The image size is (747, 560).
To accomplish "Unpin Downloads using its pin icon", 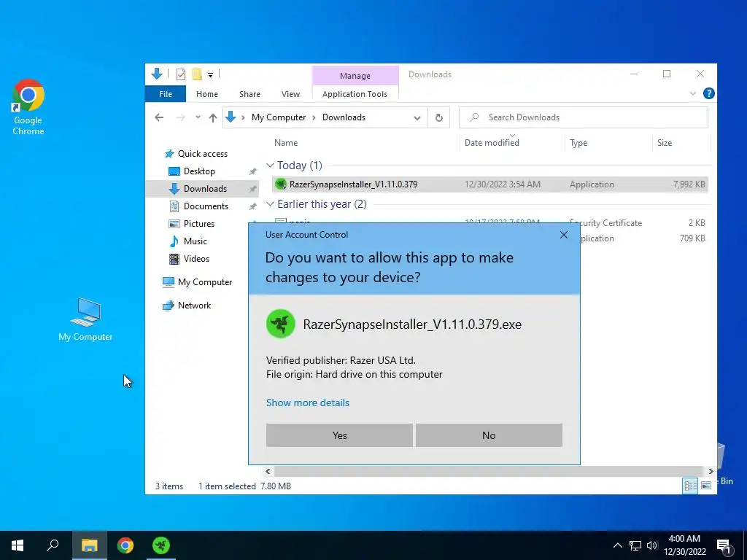I will point(252,189).
